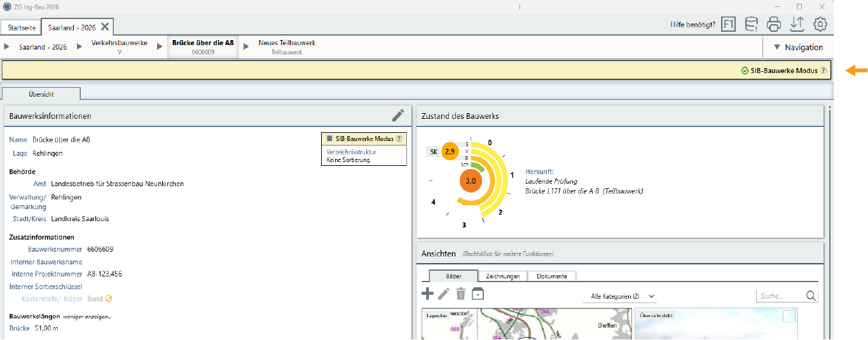
Task: Toggle the SIB-Bauwerke Modus info box checkbox
Action: click(329, 139)
